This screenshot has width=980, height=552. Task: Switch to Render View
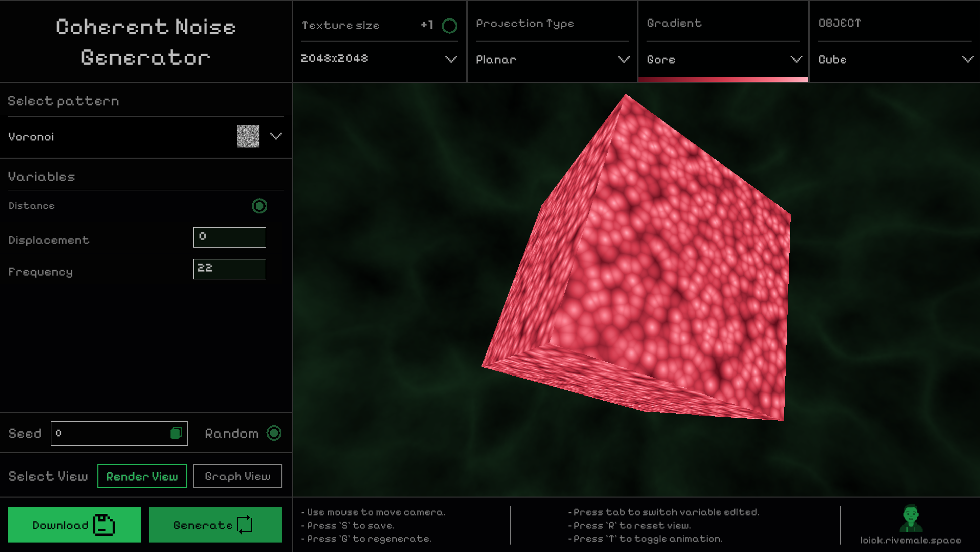pos(142,476)
